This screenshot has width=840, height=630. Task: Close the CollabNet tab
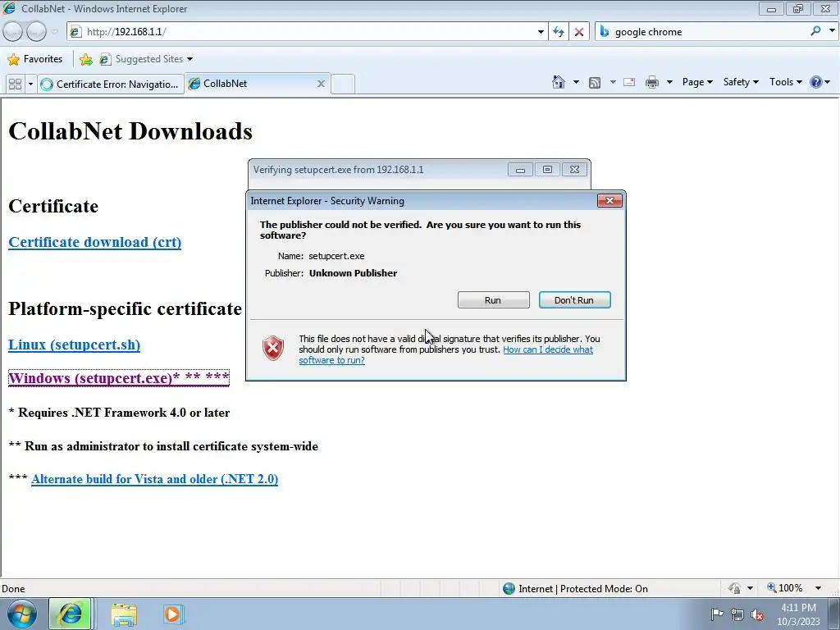pyautogui.click(x=321, y=84)
